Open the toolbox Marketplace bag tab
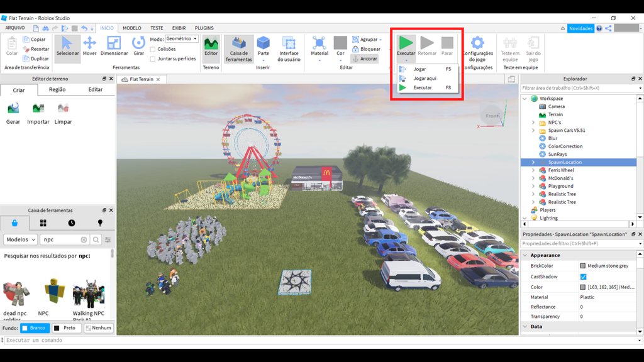The height and width of the screenshot is (362, 644). [15, 223]
